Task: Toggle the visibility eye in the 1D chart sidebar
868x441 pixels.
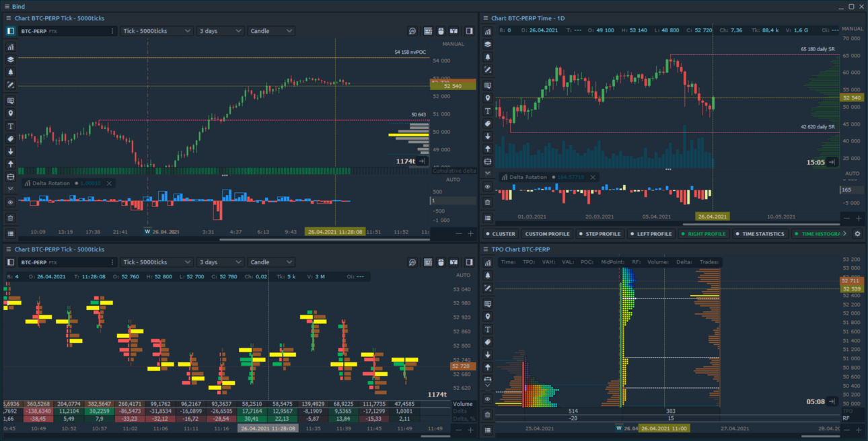Action: tap(488, 187)
